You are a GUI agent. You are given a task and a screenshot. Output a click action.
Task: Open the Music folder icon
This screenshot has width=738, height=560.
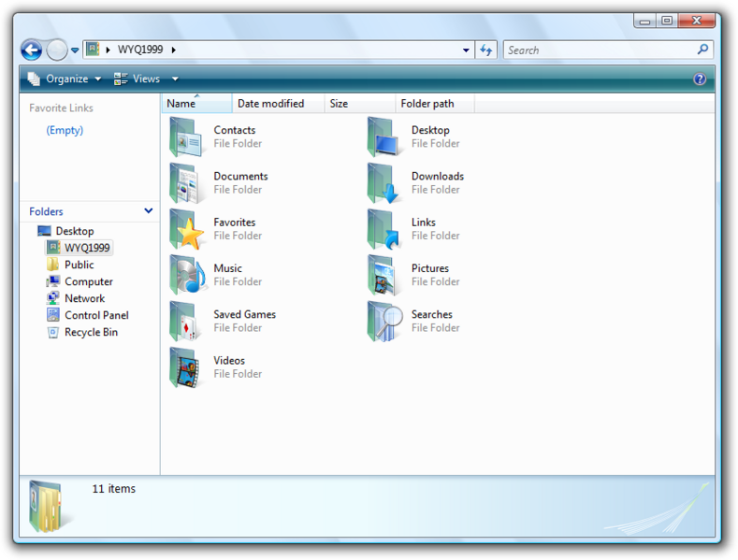pyautogui.click(x=187, y=276)
